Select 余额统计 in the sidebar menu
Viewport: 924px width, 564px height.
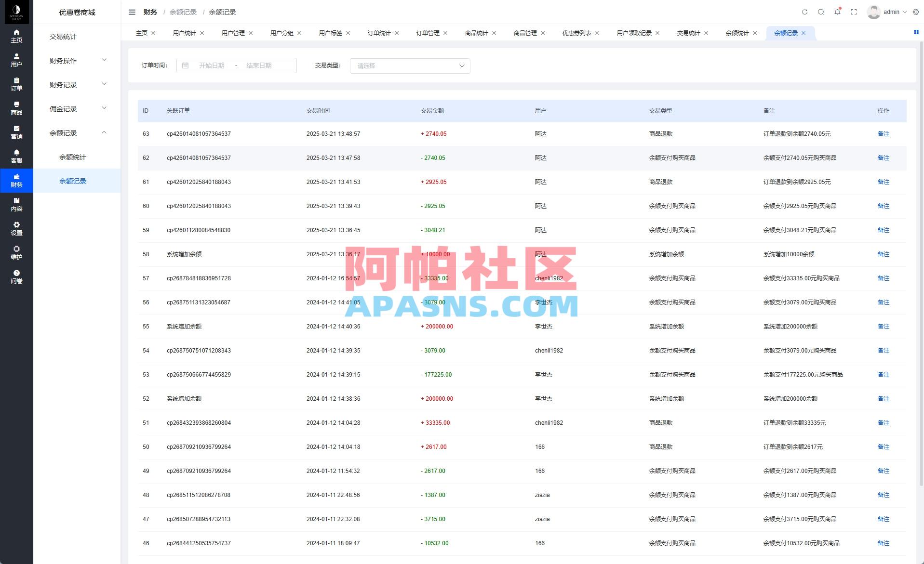tap(72, 157)
